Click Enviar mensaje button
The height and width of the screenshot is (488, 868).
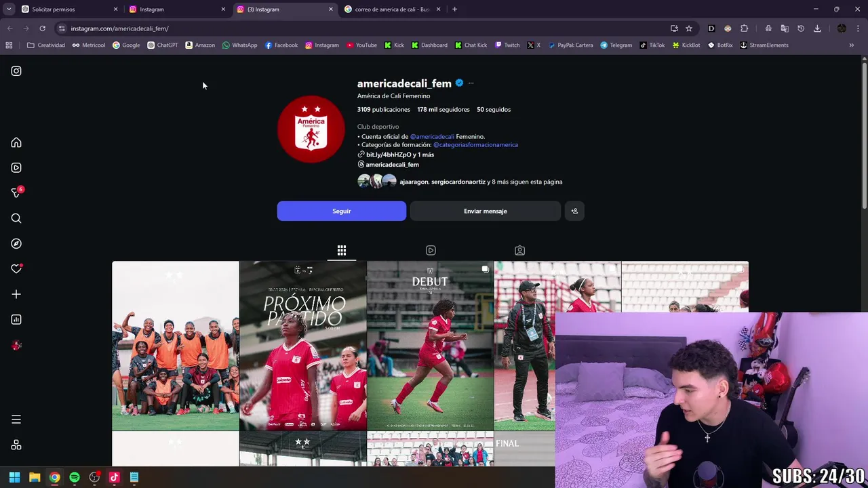[486, 211]
